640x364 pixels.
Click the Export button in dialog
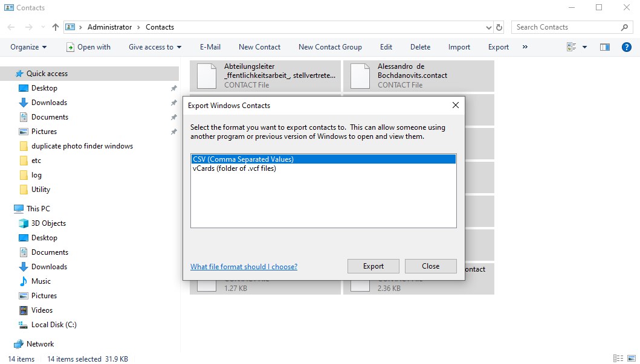pyautogui.click(x=373, y=266)
